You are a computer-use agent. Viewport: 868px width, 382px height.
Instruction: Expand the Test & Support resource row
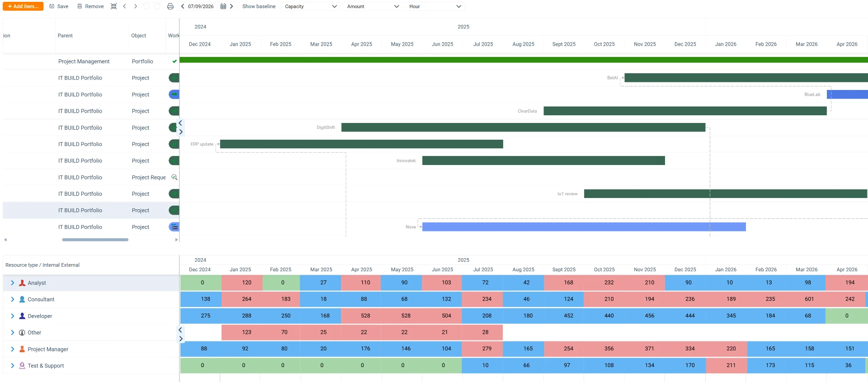(x=13, y=366)
